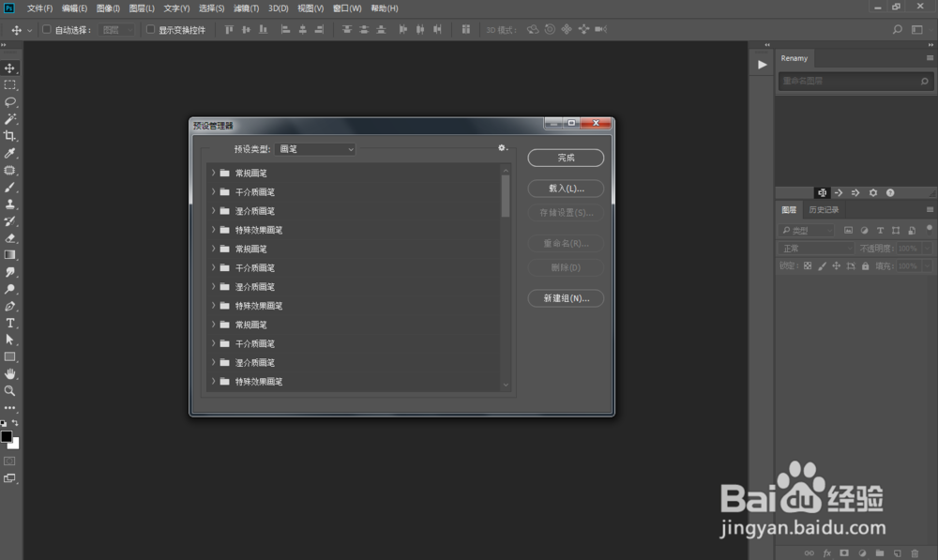Viewport: 938px width, 560px height.
Task: Click the 新建组(N)... button
Action: tap(566, 298)
